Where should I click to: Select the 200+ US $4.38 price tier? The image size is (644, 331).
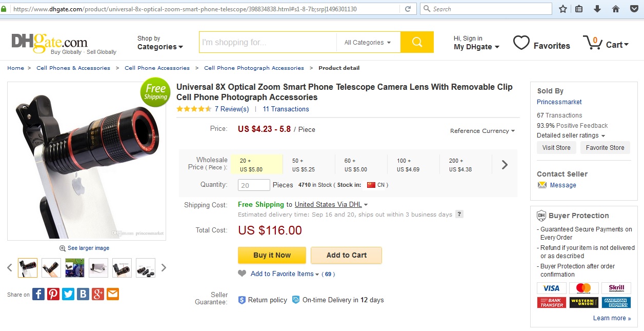(x=465, y=165)
